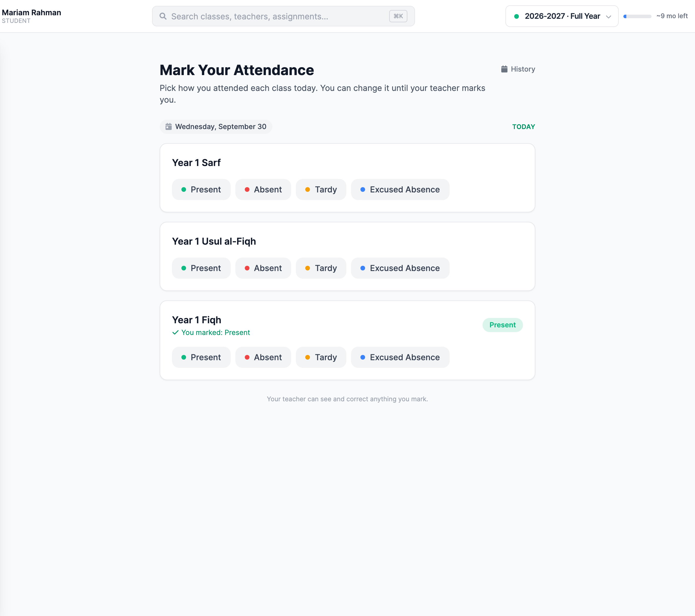Focus the search classes input field
This screenshot has height=616, width=695.
283,16
